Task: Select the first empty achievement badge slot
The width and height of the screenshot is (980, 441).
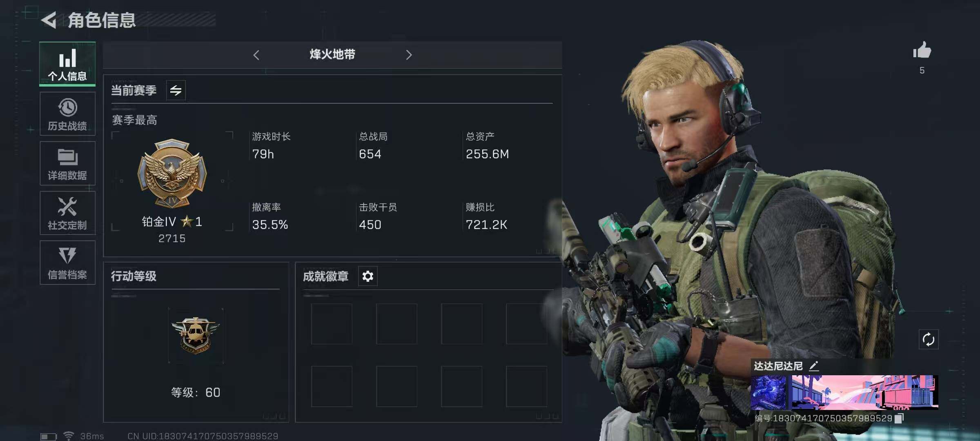Action: coord(332,324)
